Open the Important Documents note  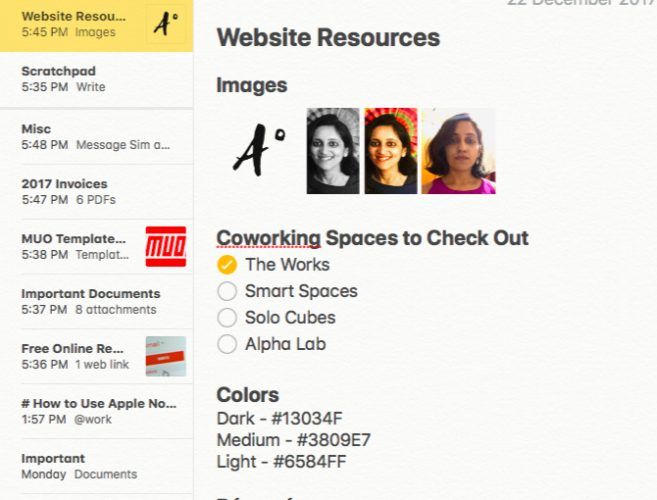[96, 301]
